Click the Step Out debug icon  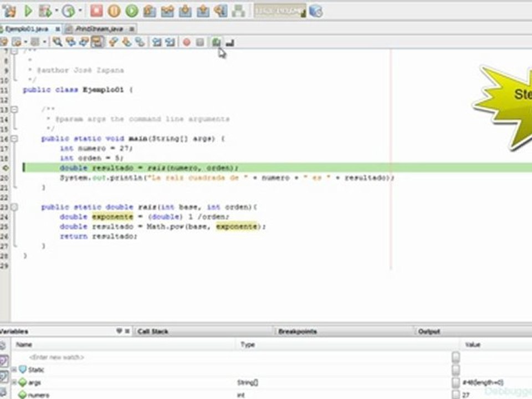(203, 11)
